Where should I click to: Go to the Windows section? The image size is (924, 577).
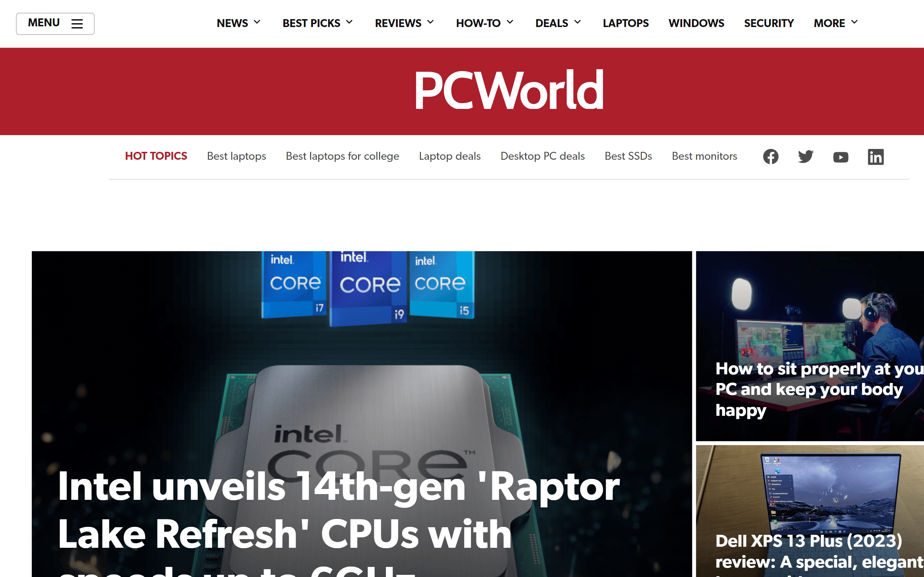click(696, 23)
